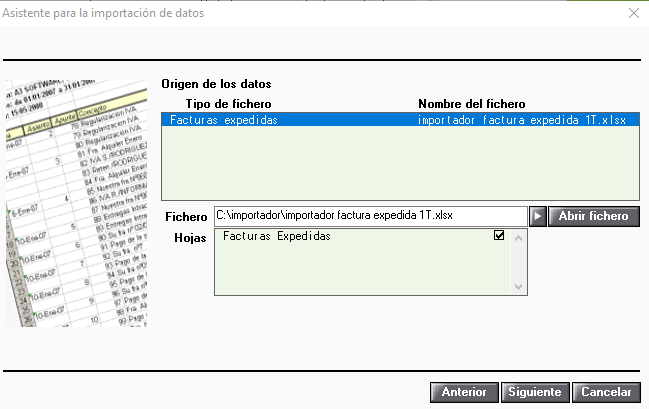The image size is (649, 409).
Task: Click the Hojas list scroll up arrow
Action: pyautogui.click(x=519, y=238)
